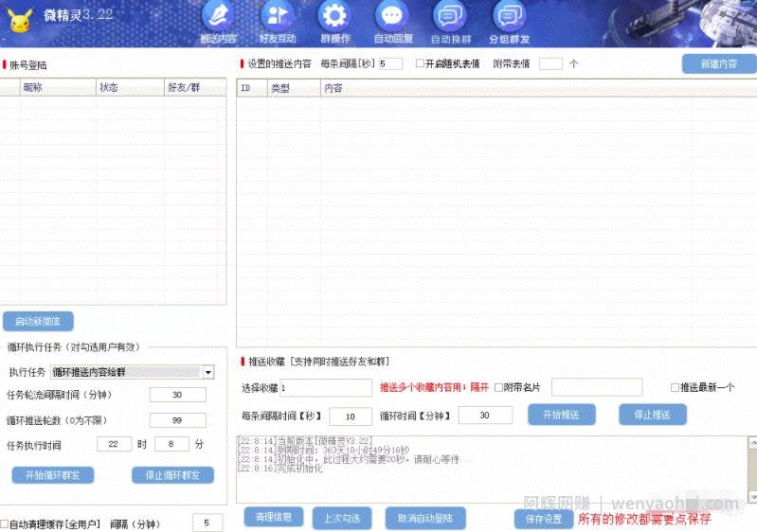Click the 开始循环群发 button
The height and width of the screenshot is (532, 757).
tap(53, 475)
